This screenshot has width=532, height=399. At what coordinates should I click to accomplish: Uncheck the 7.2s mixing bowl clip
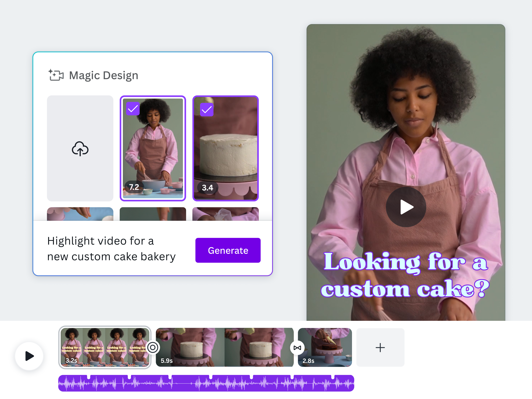coord(133,109)
